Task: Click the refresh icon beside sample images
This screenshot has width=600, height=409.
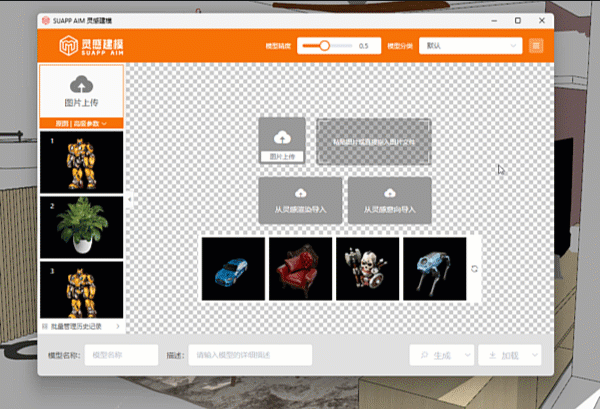Action: pos(475,268)
